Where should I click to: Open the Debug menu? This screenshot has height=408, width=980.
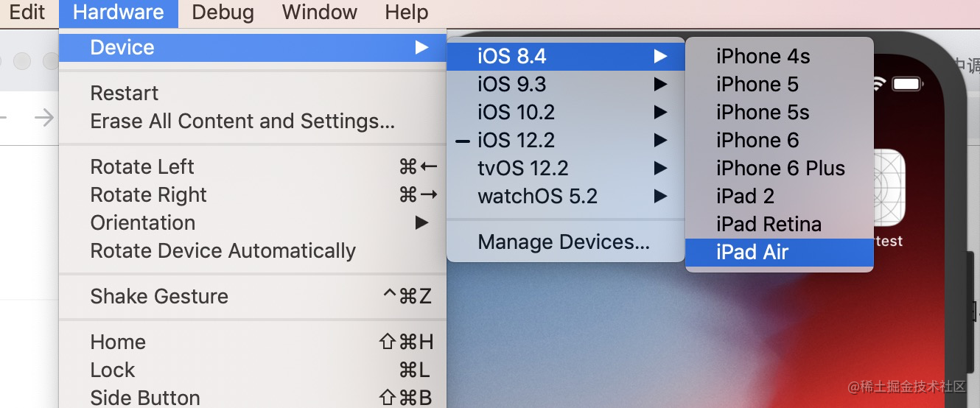pos(223,13)
